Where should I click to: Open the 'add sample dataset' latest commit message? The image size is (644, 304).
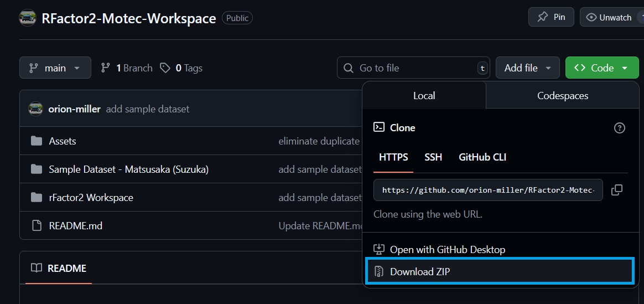[x=148, y=109]
